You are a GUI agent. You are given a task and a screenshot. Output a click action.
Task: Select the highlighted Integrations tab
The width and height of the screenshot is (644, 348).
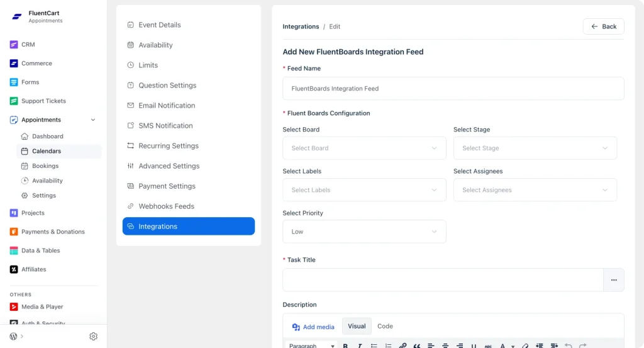pos(189,227)
